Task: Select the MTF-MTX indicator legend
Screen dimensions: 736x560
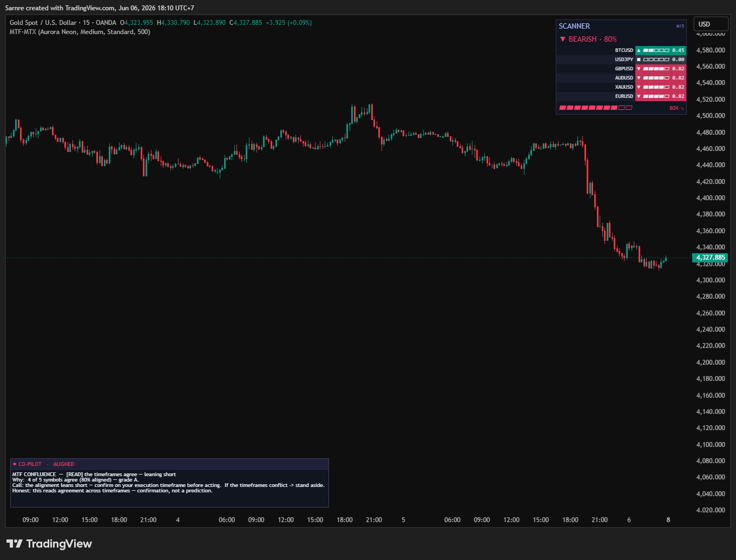Action: pos(80,32)
